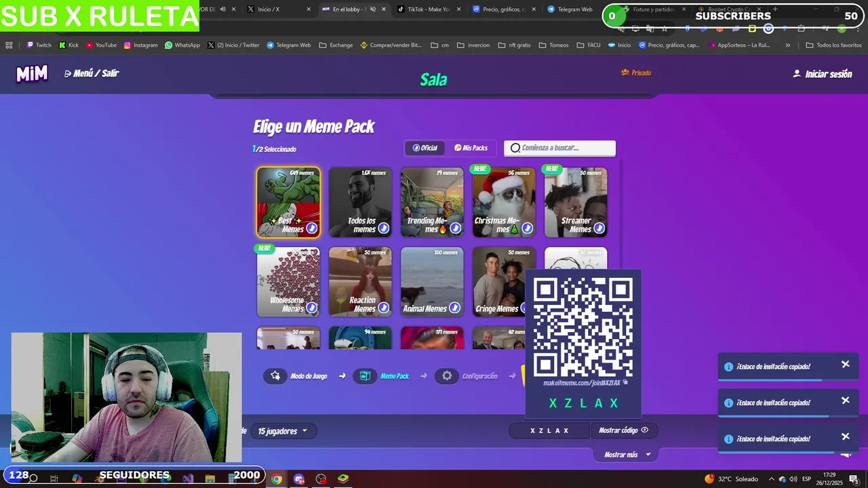Open Chrome from the taskbar

point(277,479)
